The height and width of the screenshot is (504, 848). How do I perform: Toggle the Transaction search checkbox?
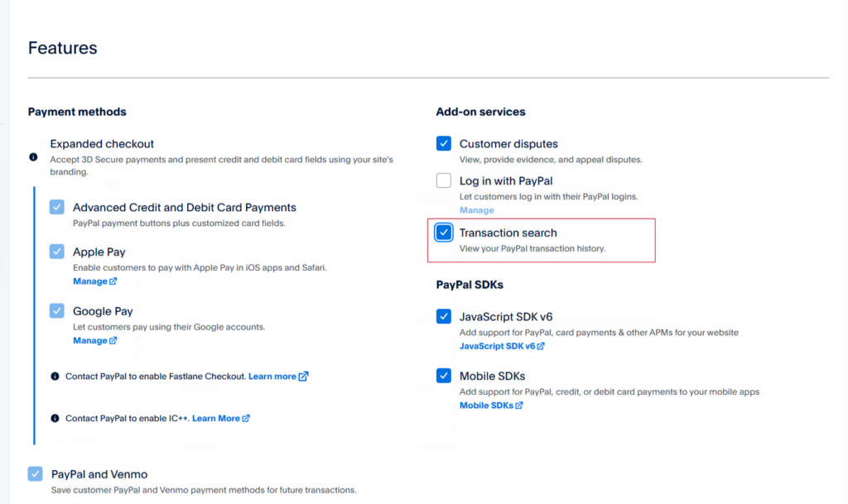pos(444,233)
